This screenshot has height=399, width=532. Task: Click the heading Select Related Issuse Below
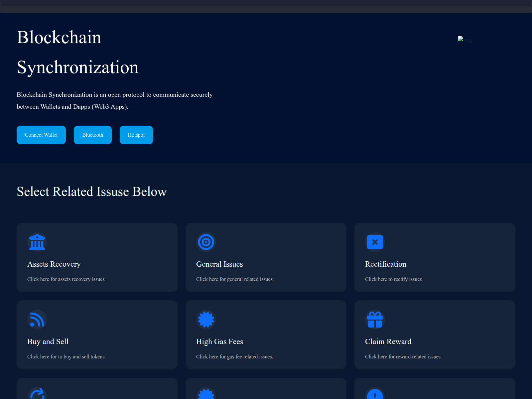coord(91,192)
